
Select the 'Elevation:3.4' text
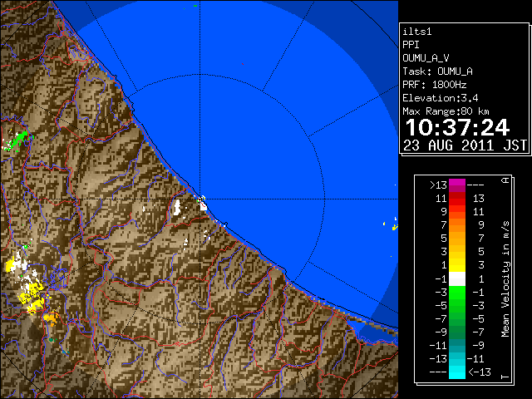pos(441,98)
